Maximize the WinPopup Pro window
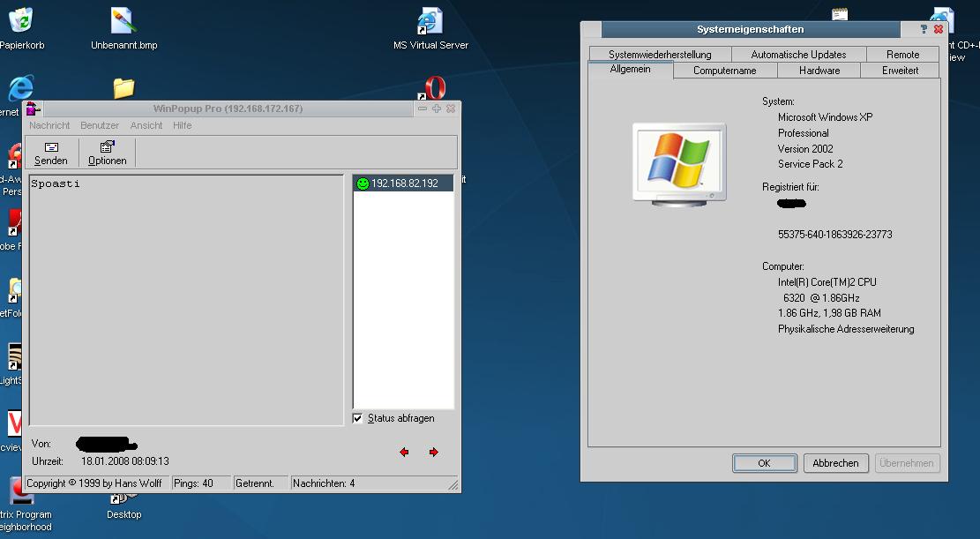The image size is (980, 539). 437,109
